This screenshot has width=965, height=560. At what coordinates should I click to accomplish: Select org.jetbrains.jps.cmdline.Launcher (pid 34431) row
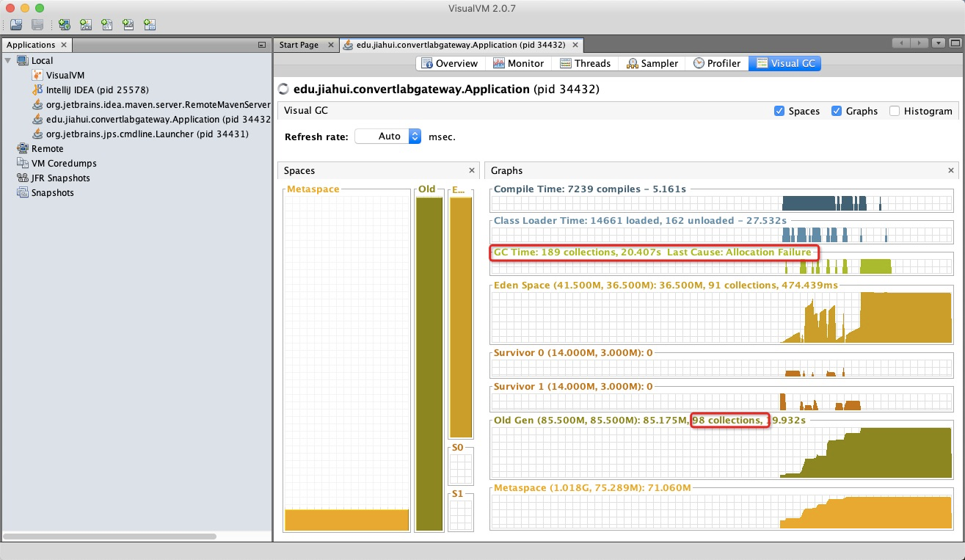click(147, 134)
